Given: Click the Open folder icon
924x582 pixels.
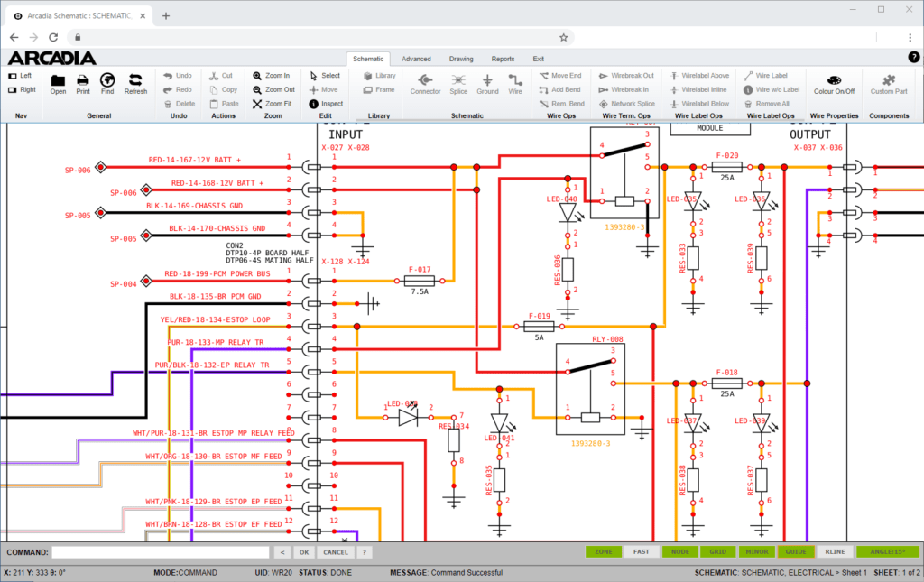Looking at the screenshot, I should point(58,80).
